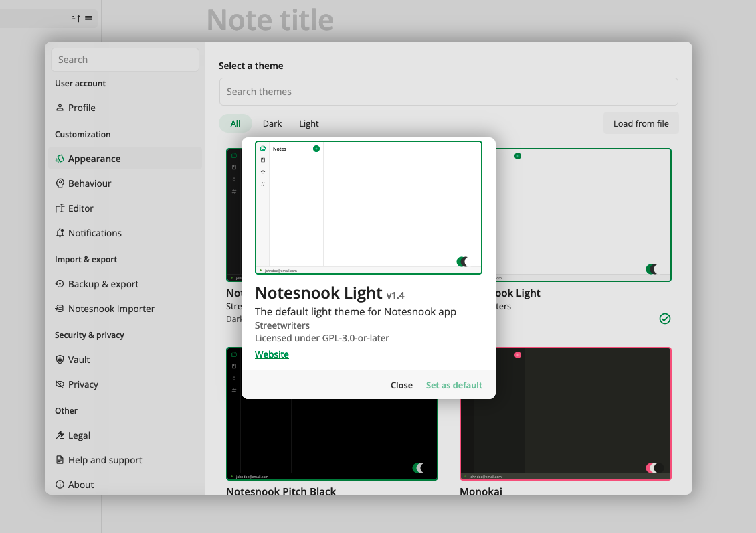Click the Editor settings icon
The width and height of the screenshot is (756, 533).
coord(60,208)
